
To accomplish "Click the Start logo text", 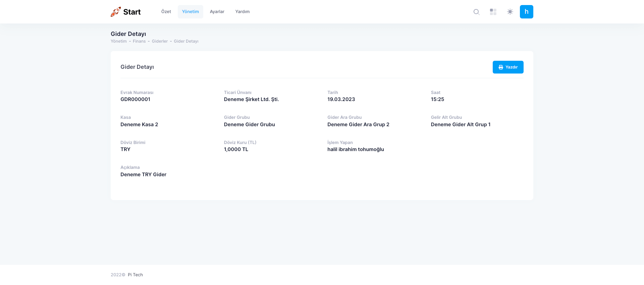I will click(x=132, y=12).
